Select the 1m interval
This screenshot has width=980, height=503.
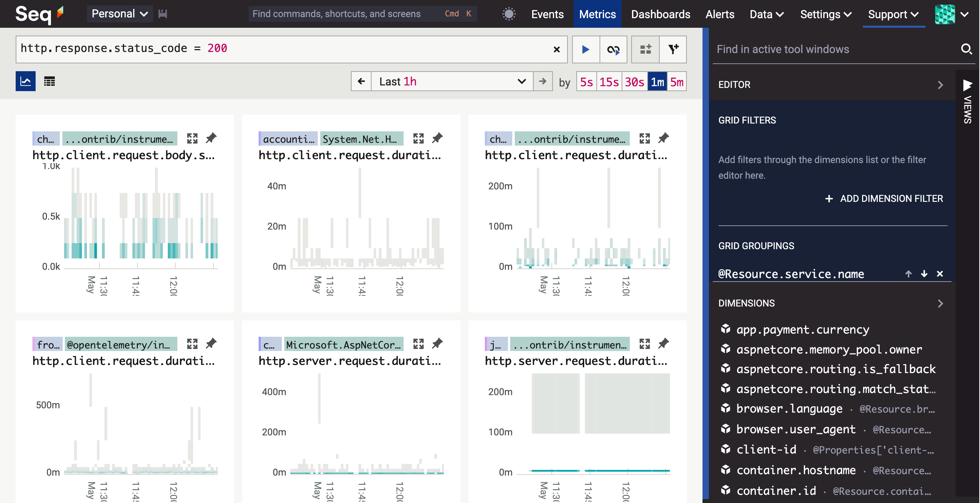click(657, 82)
